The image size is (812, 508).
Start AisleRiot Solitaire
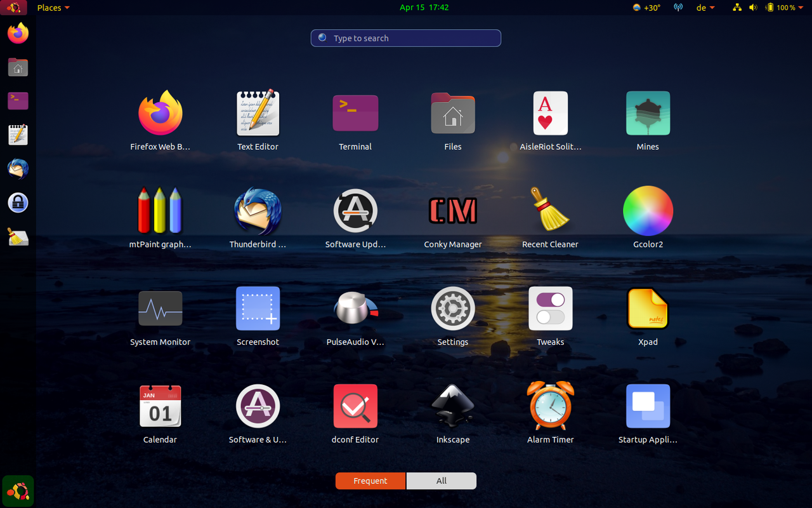click(x=550, y=113)
